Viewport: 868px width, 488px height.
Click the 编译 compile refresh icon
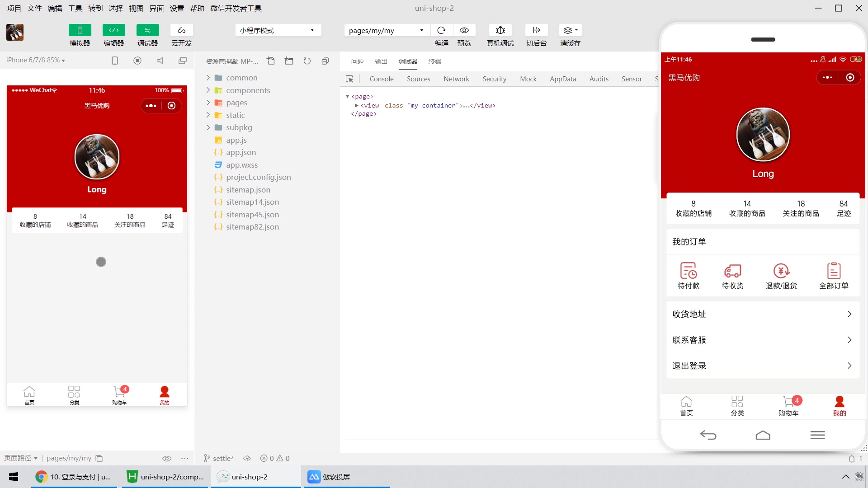point(441,30)
